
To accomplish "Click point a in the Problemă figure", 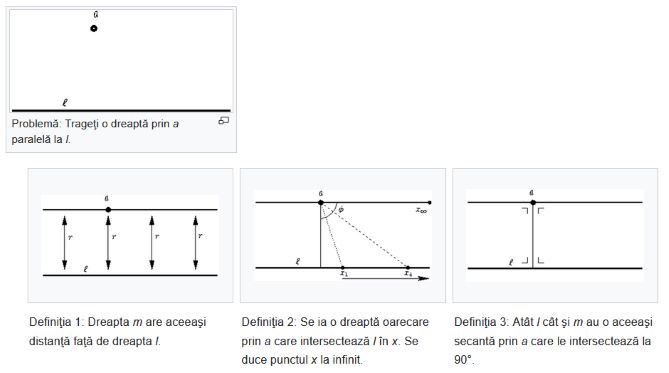I will pos(94,29).
